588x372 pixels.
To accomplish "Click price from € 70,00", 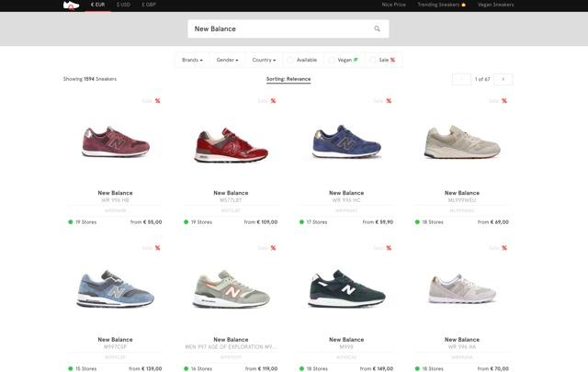I will coord(493,368).
